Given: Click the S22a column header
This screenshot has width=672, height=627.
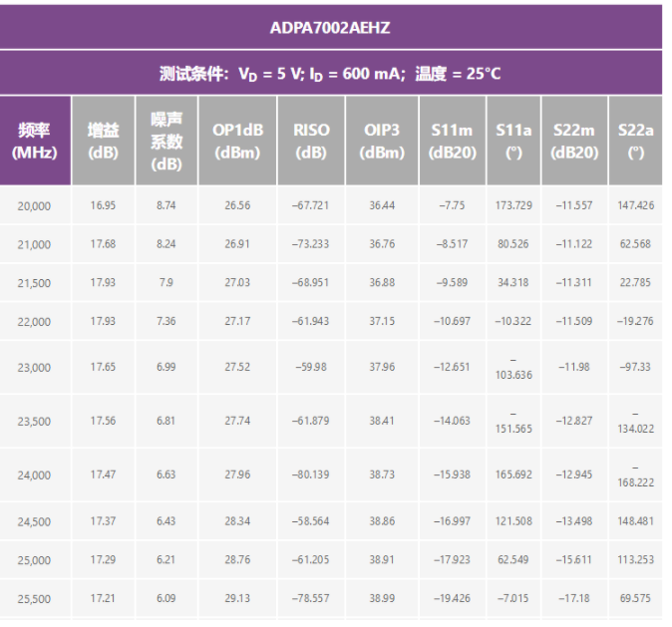Looking at the screenshot, I should 635,141.
